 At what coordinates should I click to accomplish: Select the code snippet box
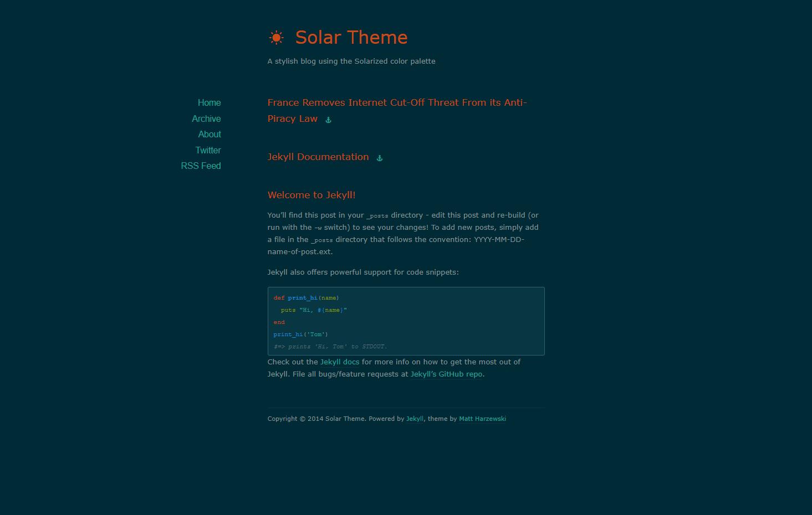(406, 321)
